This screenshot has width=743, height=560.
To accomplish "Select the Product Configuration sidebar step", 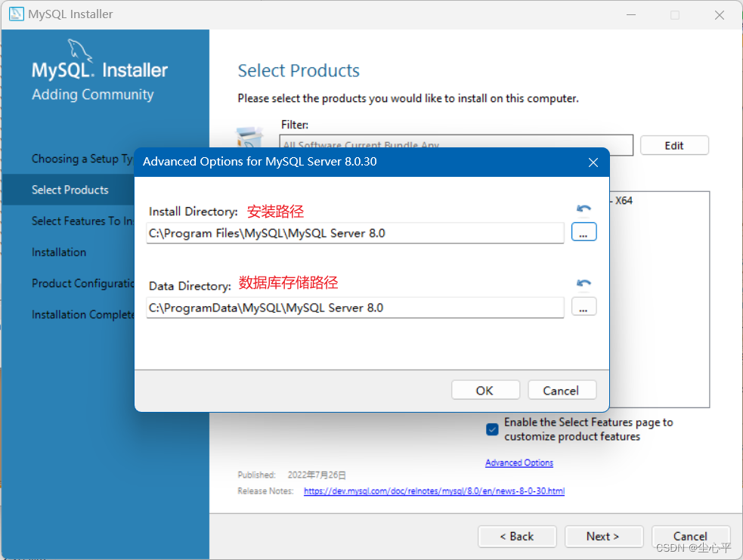I will click(x=82, y=283).
